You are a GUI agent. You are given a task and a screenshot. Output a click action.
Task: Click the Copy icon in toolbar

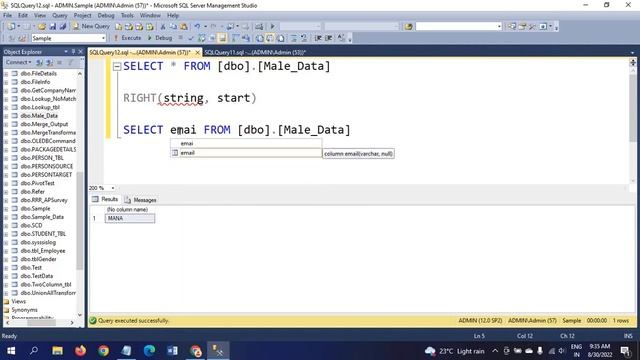(173, 27)
